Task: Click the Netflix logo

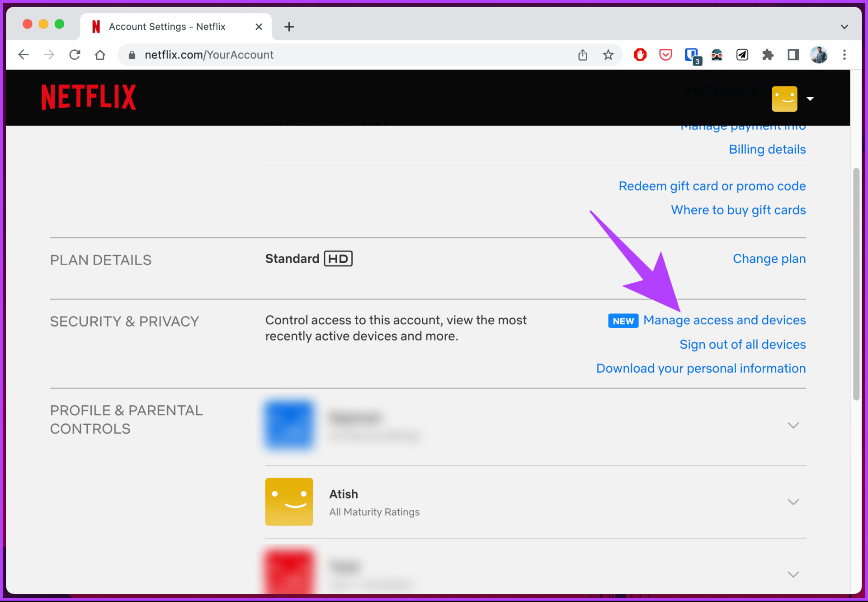Action: pos(89,96)
